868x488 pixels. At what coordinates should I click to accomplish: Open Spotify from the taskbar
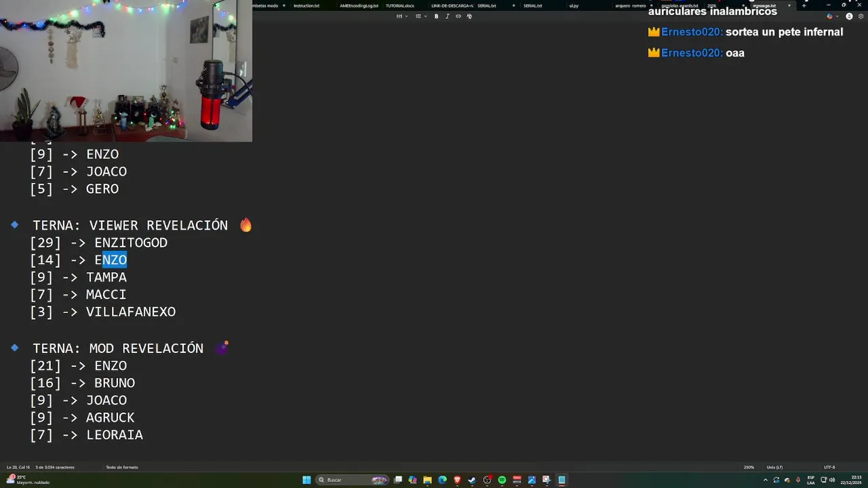[x=502, y=480]
